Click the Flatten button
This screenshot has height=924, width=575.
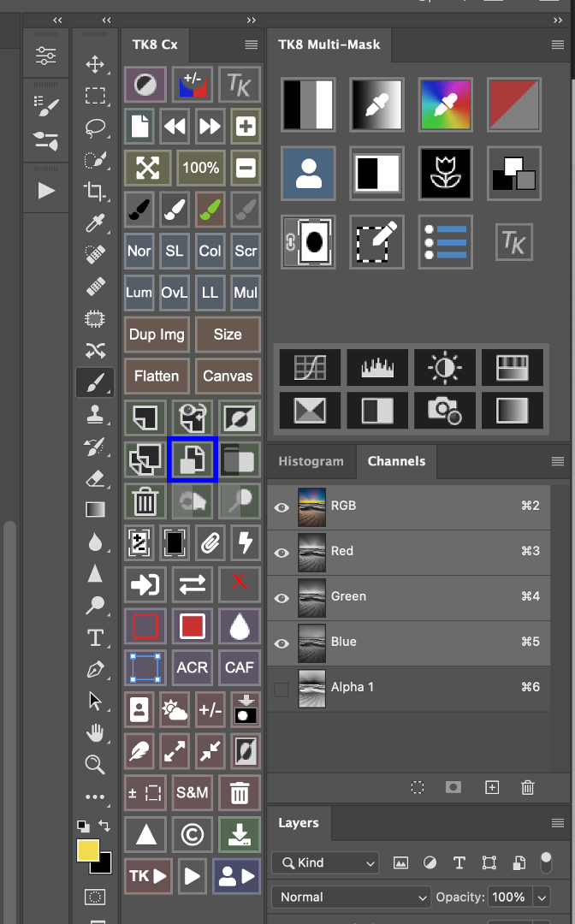coord(157,376)
